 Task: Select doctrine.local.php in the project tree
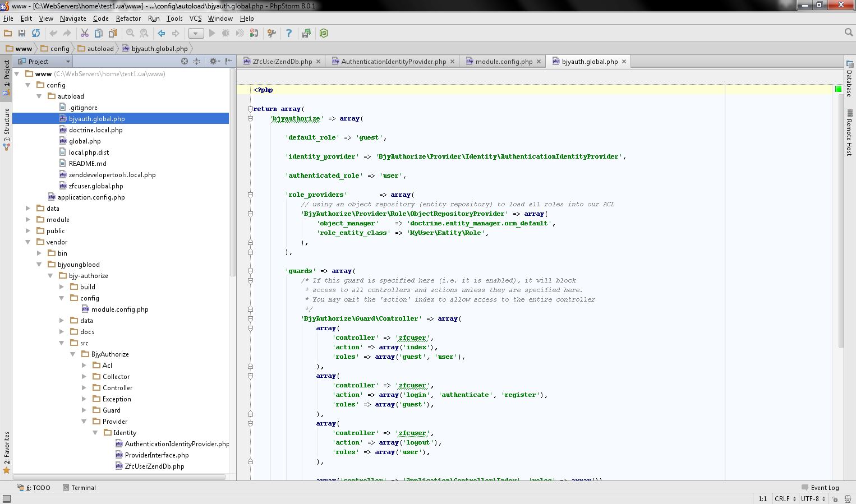[95, 130]
